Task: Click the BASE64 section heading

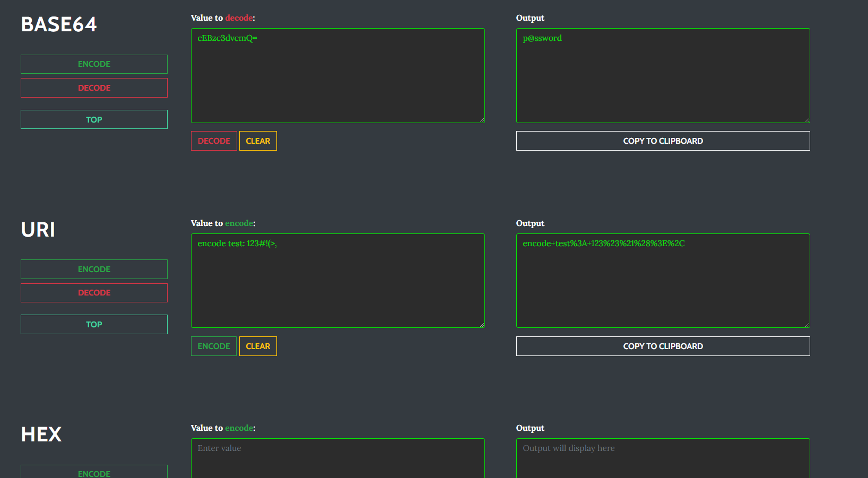Action: coord(59,24)
